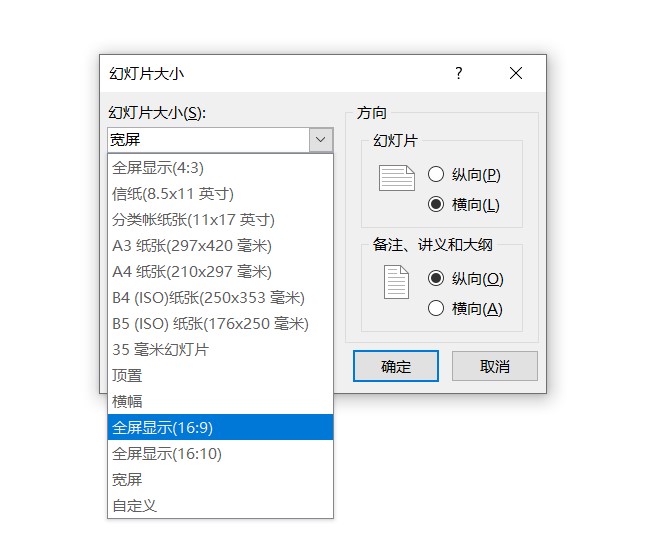Select highlighted 全屏显示(16:9) option
Viewport: 672px width, 552px height.
coord(220,427)
